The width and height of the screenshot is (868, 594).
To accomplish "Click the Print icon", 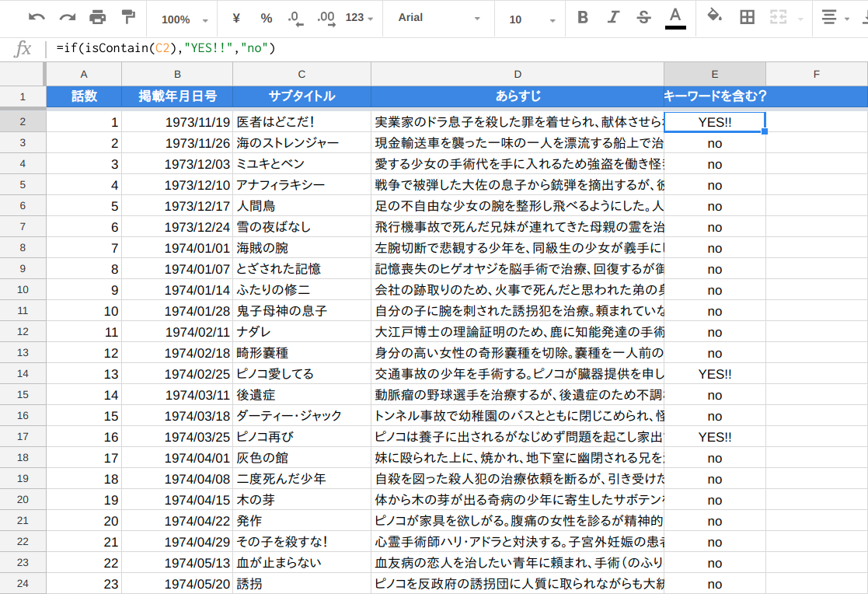I will [x=97, y=18].
